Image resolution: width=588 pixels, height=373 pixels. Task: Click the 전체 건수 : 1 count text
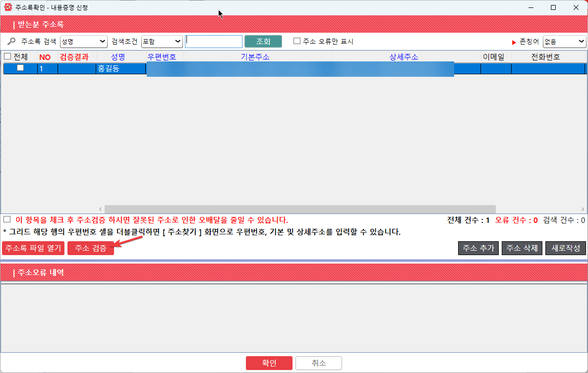[469, 220]
